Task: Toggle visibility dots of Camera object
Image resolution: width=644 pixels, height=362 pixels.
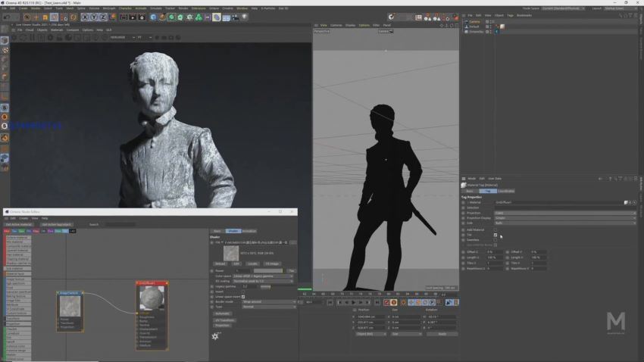Action: [490, 22]
